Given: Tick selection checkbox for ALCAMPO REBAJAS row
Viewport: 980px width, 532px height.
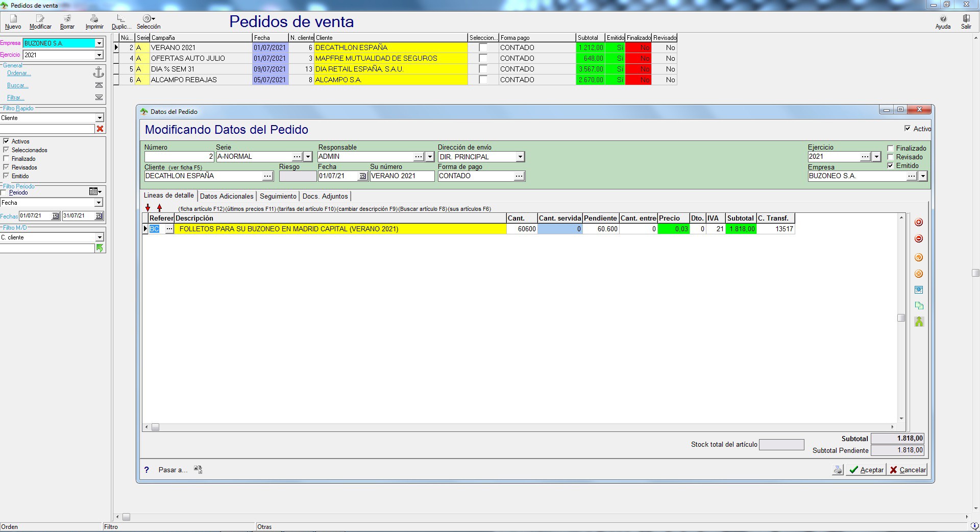Looking at the screenshot, I should pyautogui.click(x=483, y=80).
